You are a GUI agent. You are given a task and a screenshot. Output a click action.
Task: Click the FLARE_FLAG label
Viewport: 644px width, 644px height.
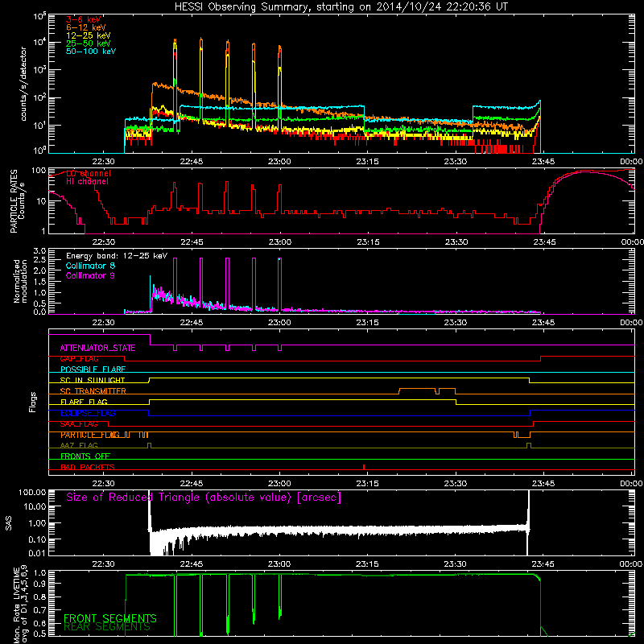pos(84,402)
